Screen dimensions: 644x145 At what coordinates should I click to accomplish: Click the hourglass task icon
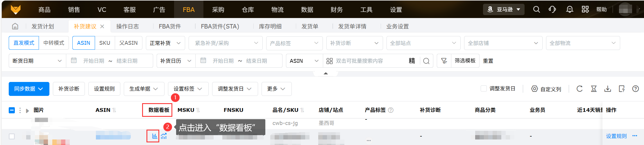[594, 89]
